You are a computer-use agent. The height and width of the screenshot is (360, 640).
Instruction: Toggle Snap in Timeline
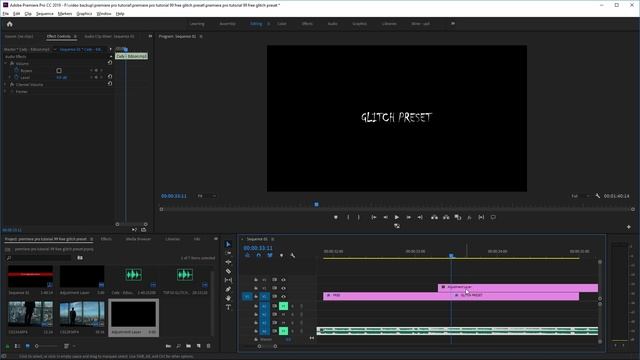coord(258,255)
